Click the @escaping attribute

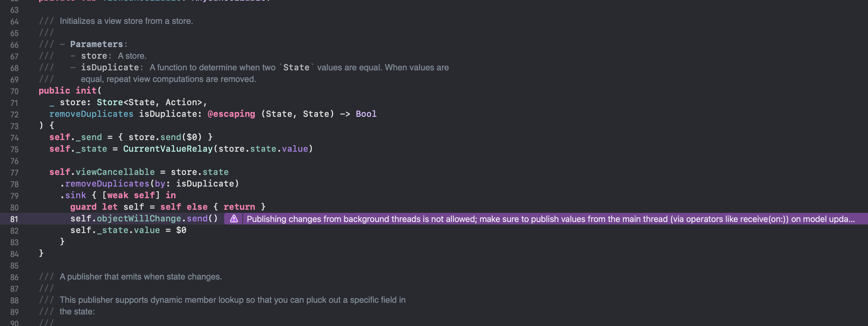pos(231,114)
